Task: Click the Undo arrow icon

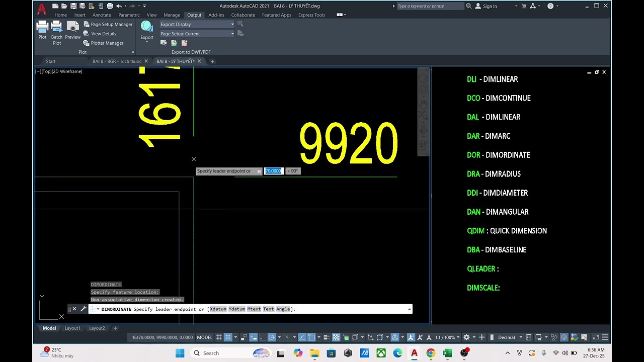Action: coord(119,6)
